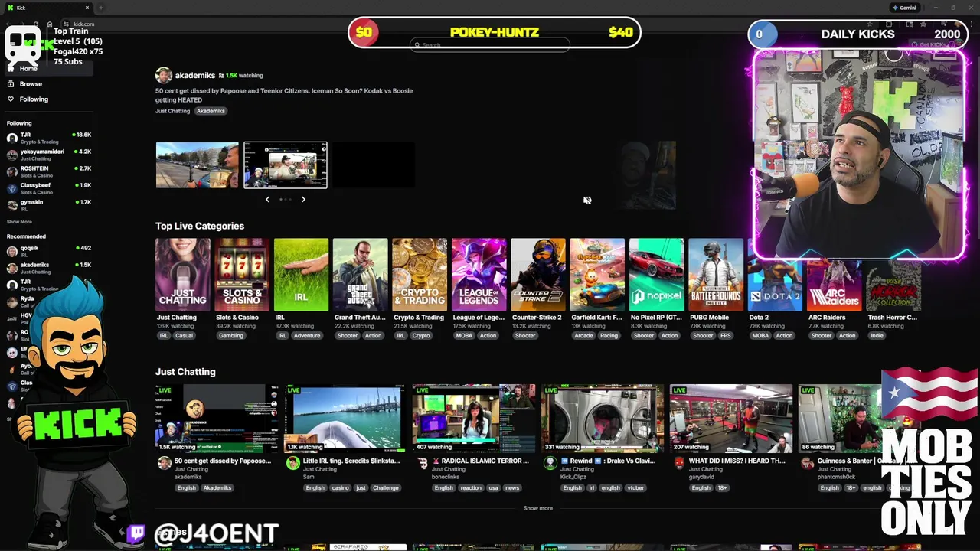
Task: Open the gymskin channel avatar
Action: pos(12,205)
